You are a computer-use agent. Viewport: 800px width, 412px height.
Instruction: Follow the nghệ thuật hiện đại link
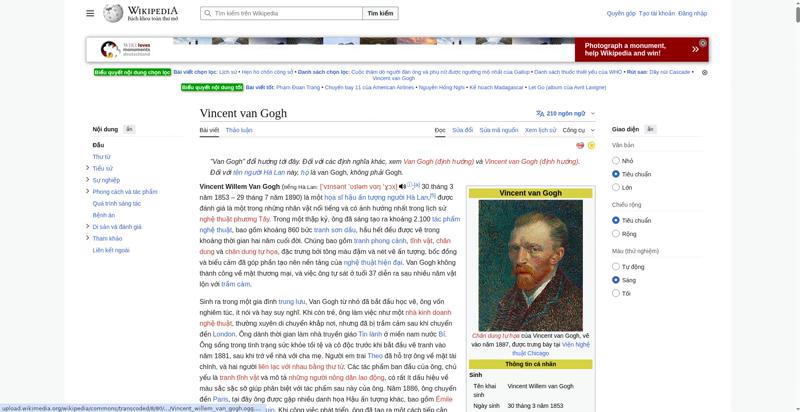(373, 263)
